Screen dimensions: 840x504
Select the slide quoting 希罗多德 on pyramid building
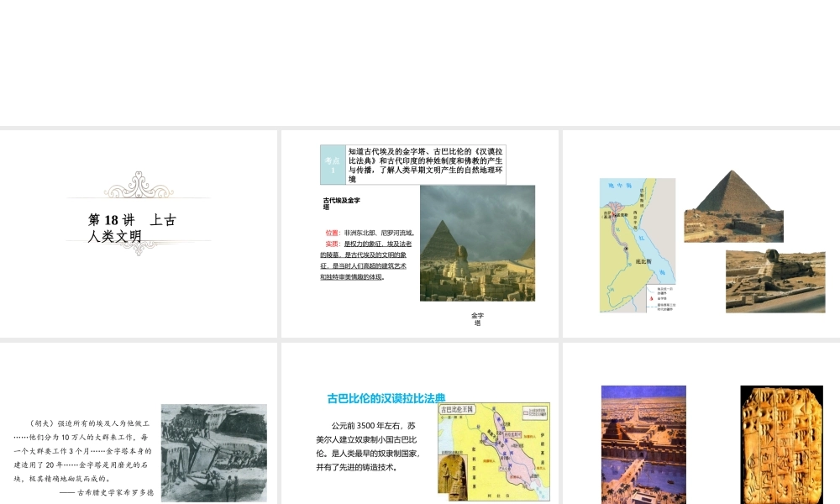[139, 423]
